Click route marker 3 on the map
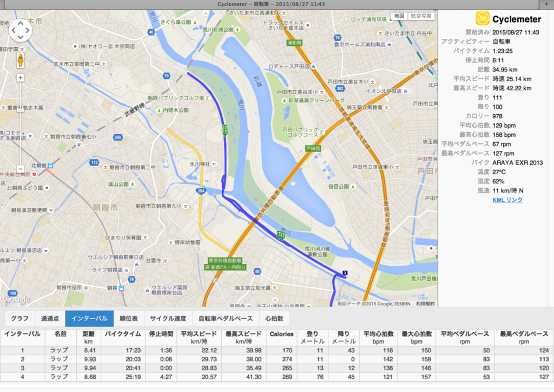 point(344,273)
